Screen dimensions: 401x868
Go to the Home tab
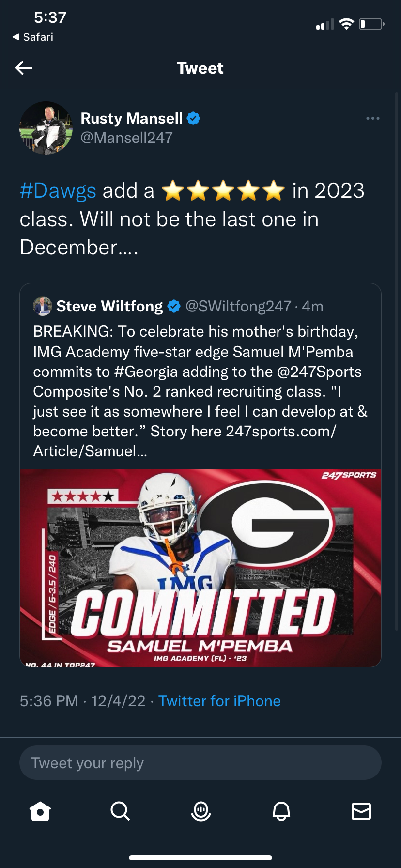(x=40, y=811)
